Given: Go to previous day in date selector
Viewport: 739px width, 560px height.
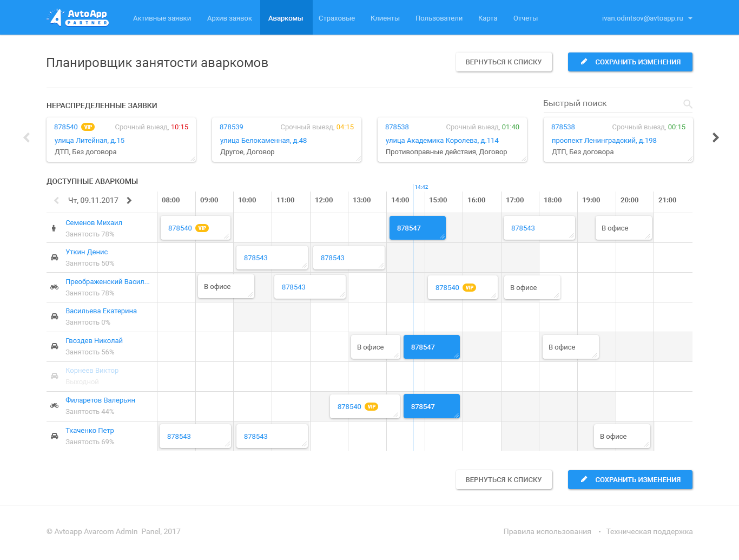Looking at the screenshot, I should coord(56,200).
